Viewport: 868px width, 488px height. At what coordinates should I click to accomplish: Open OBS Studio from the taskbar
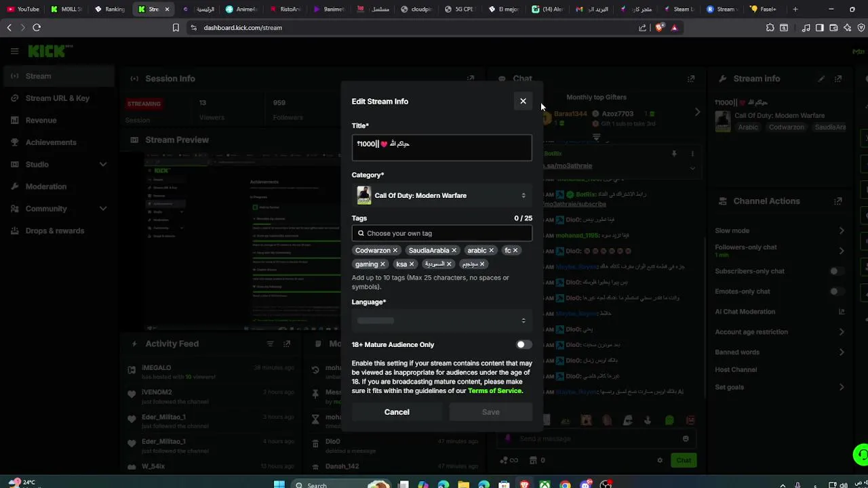tap(606, 485)
